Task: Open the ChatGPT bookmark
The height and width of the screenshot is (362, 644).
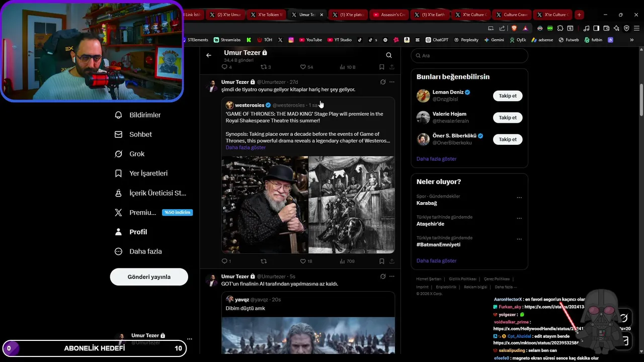Action: (x=437, y=40)
